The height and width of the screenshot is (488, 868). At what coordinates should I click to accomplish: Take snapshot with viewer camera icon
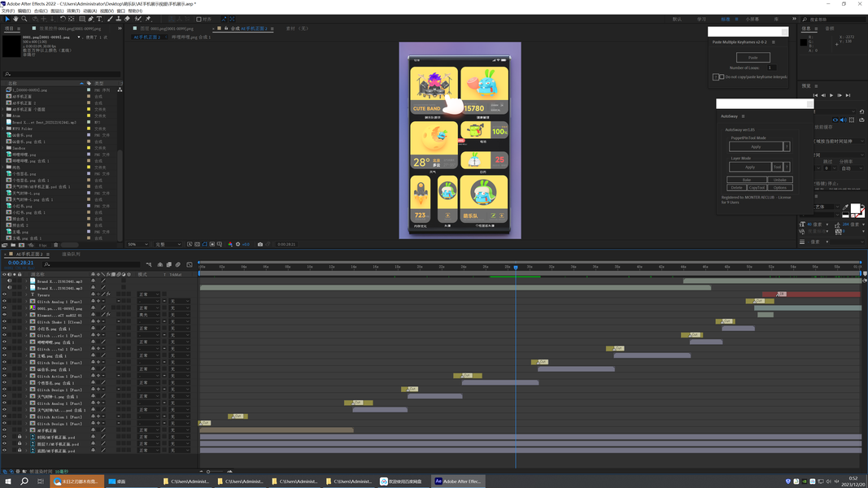[260, 244]
